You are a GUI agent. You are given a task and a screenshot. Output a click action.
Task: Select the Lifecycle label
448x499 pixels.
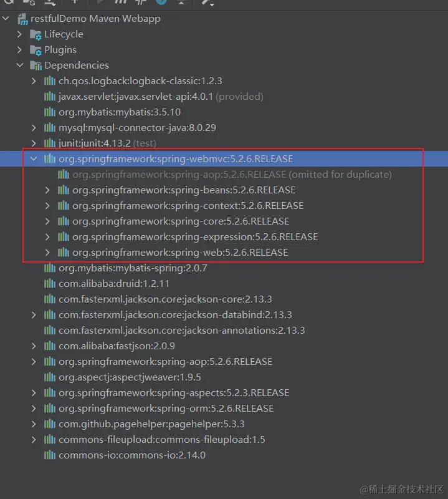pyautogui.click(x=64, y=34)
